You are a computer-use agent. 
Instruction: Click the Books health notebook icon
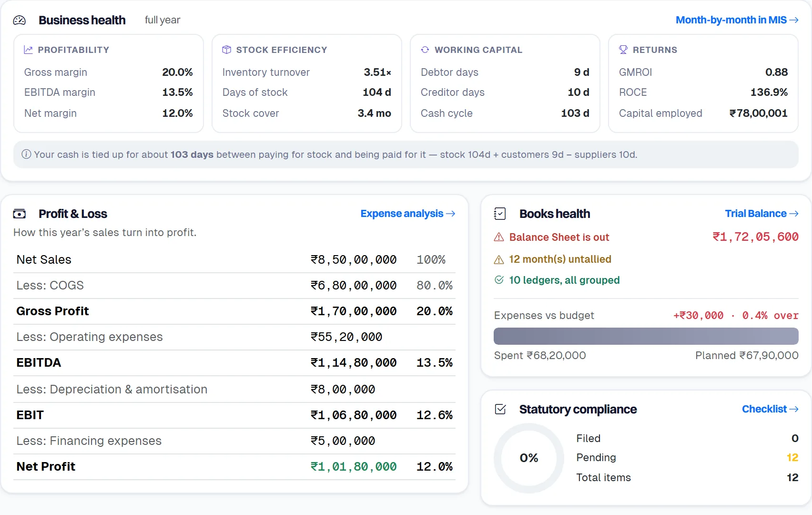[x=500, y=214]
